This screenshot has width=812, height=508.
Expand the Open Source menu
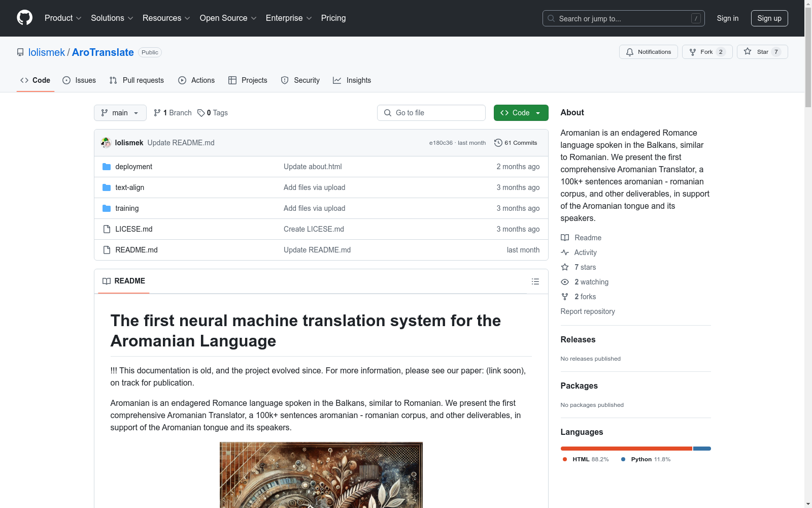pos(228,18)
